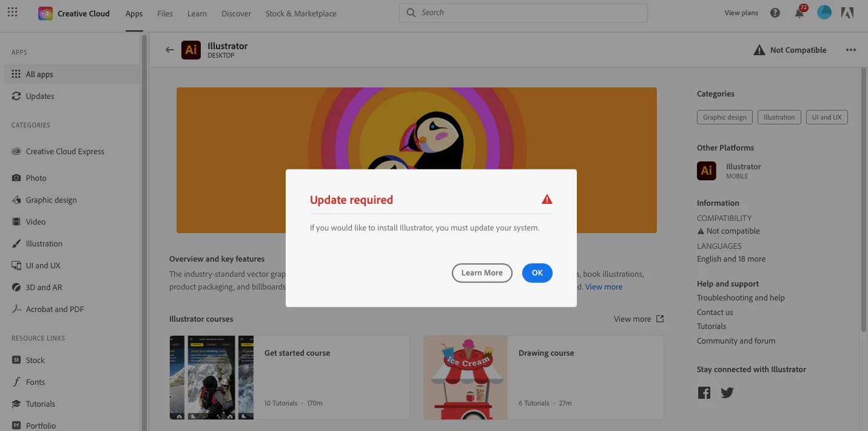
Task: Click the search magnifier icon
Action: (x=411, y=13)
